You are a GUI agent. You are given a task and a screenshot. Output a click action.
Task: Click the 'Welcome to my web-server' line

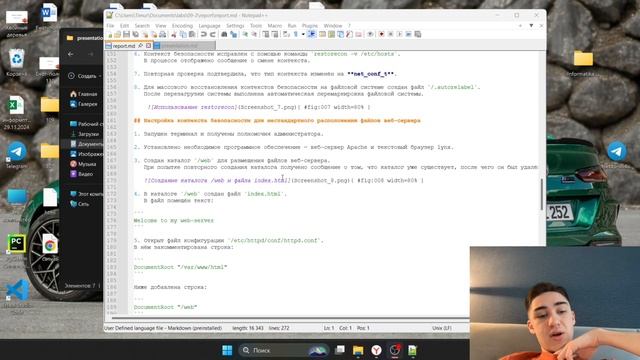pos(173,220)
